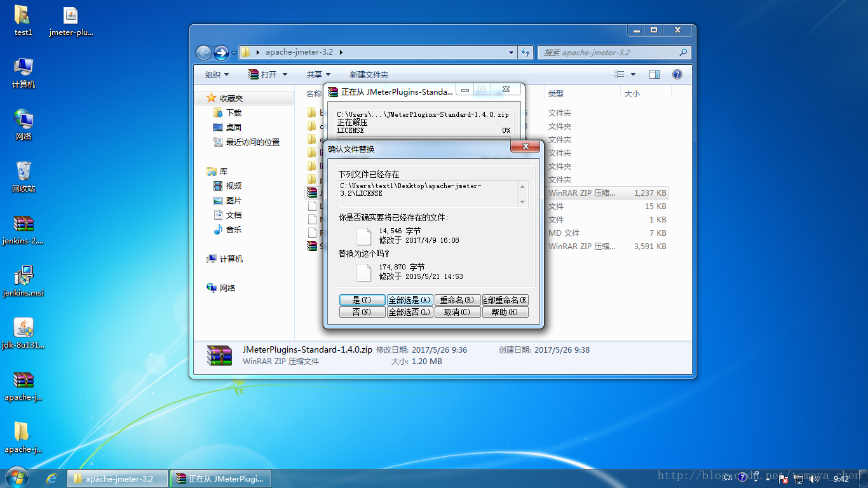This screenshot has width=868, height=488.
Task: Open the Recycle Bin on desktop
Action: pyautogui.click(x=24, y=177)
